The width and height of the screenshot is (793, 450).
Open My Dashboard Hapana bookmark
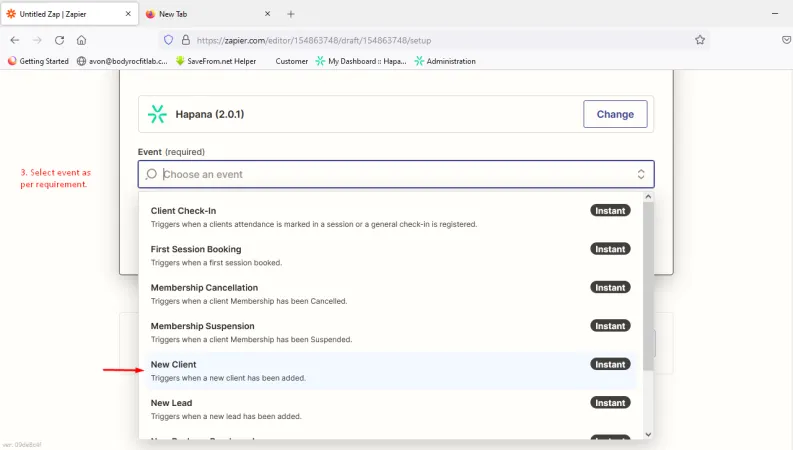[x=360, y=61]
